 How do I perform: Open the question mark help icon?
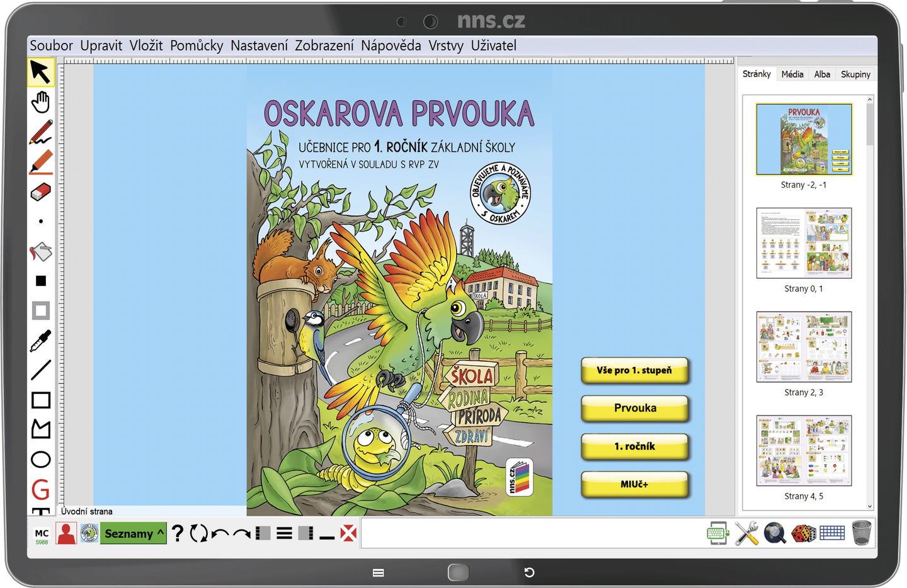click(178, 533)
